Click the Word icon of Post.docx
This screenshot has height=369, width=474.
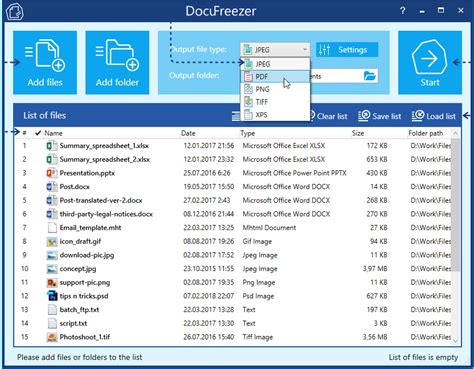pos(52,187)
